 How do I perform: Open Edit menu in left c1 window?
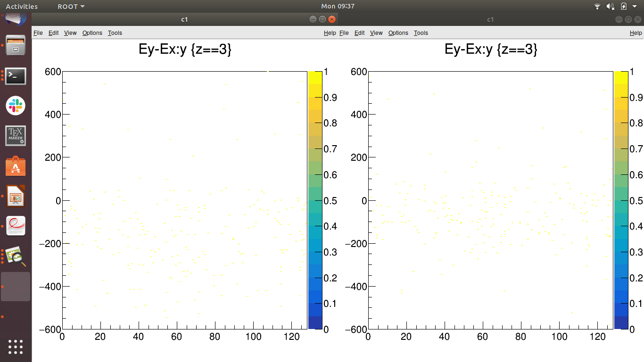click(54, 33)
